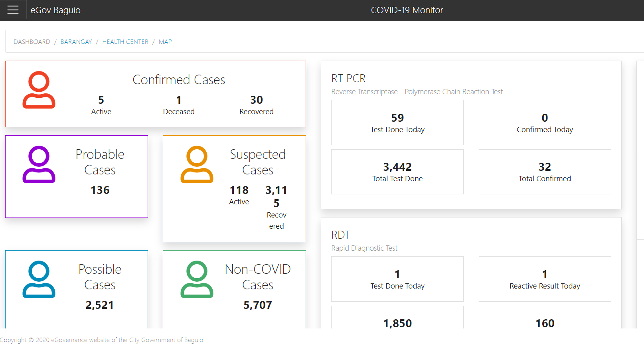Select the Confirmed Today tile showing 0
Viewport: 644px width, 350px height.
(545, 123)
